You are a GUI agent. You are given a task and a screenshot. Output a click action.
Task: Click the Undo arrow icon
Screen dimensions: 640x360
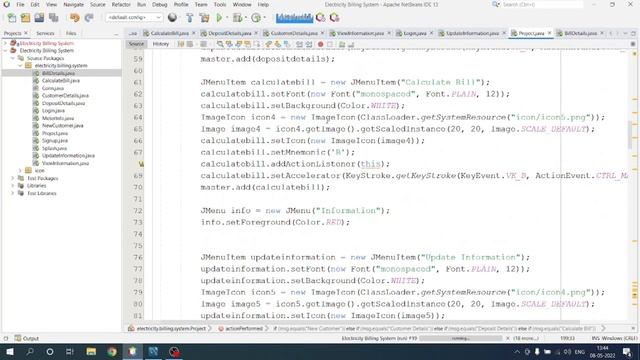[74, 18]
